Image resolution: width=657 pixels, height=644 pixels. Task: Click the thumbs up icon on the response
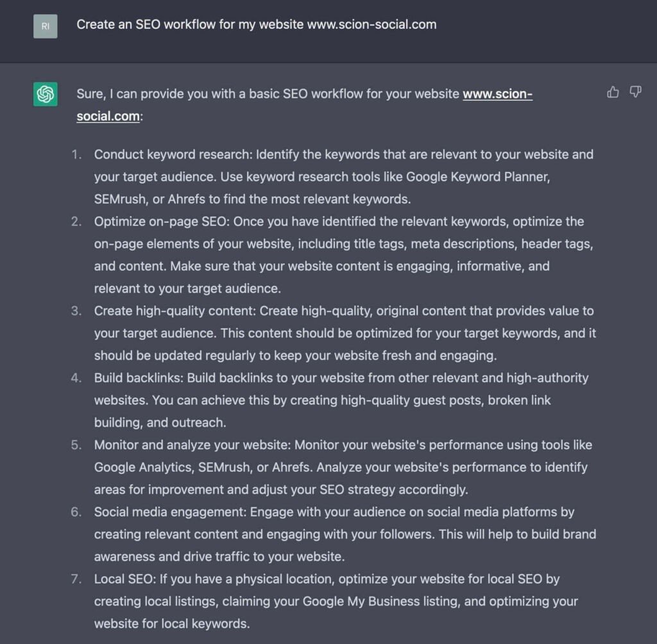point(613,92)
